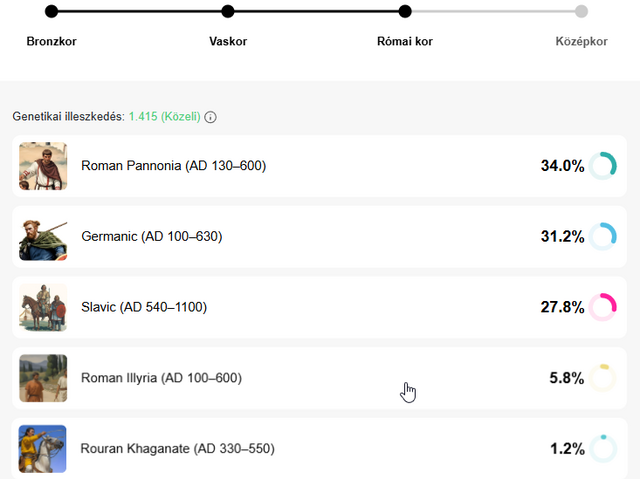The image size is (640, 479).
Task: Open the Slavic horseman thumbnail
Action: point(43,307)
